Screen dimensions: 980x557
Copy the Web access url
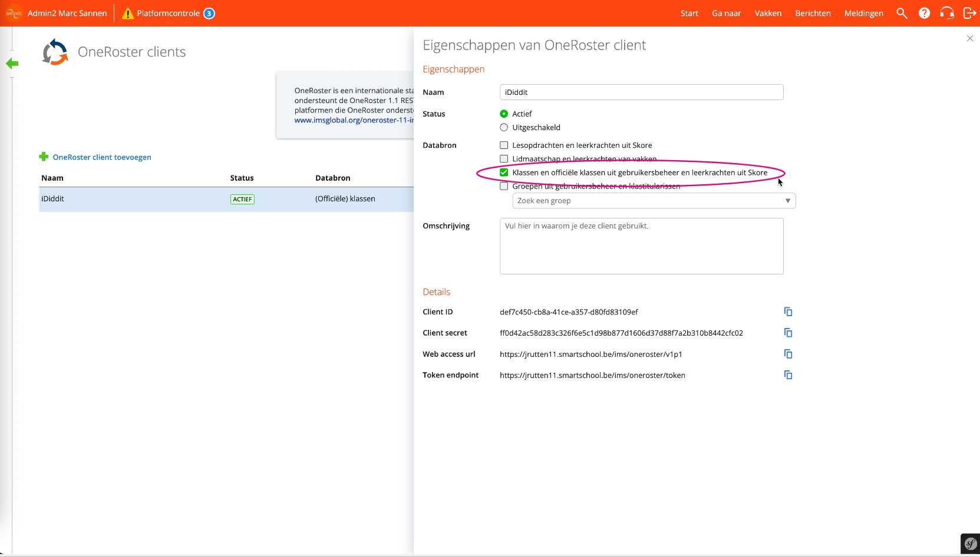pyautogui.click(x=788, y=354)
